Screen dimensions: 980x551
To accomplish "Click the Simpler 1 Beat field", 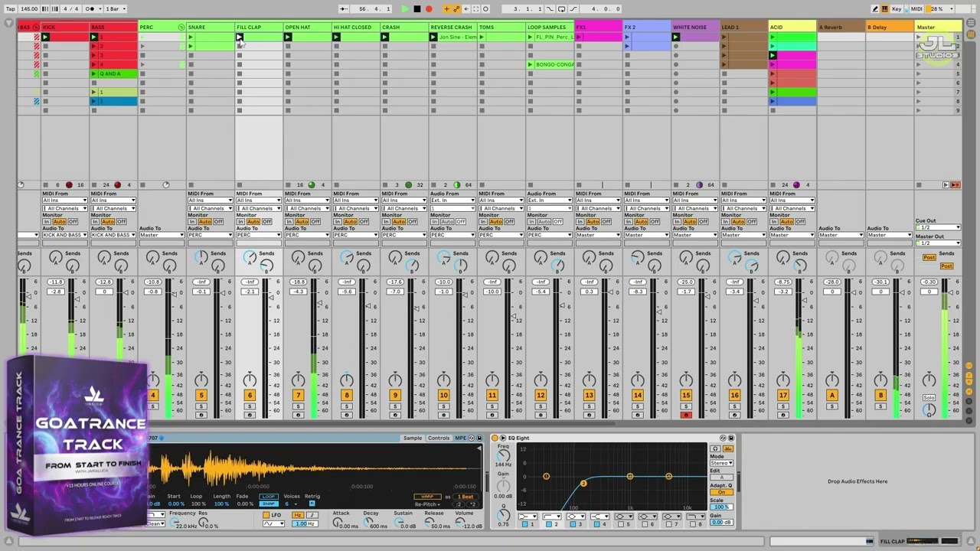I will (465, 497).
